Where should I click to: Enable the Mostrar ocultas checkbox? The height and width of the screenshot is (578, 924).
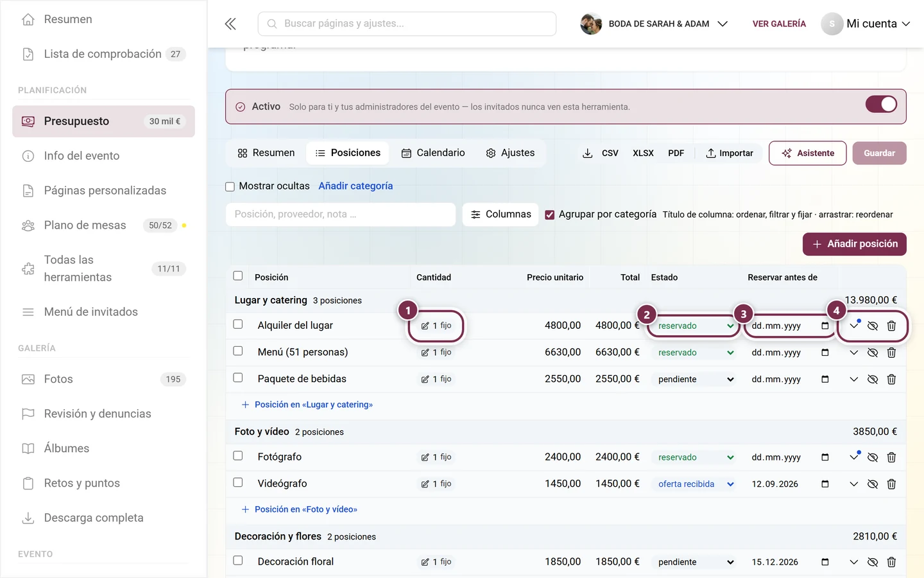(x=230, y=186)
